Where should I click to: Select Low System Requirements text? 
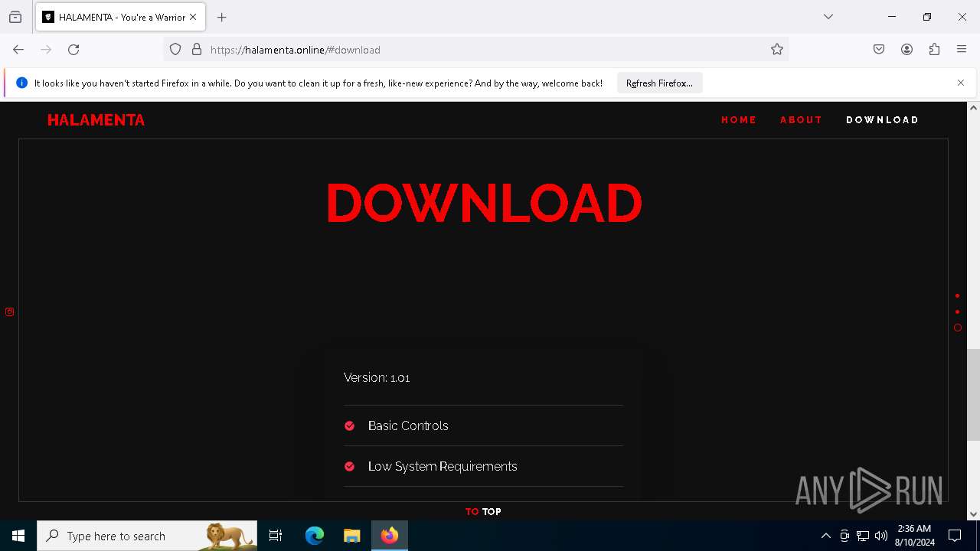coord(443,466)
